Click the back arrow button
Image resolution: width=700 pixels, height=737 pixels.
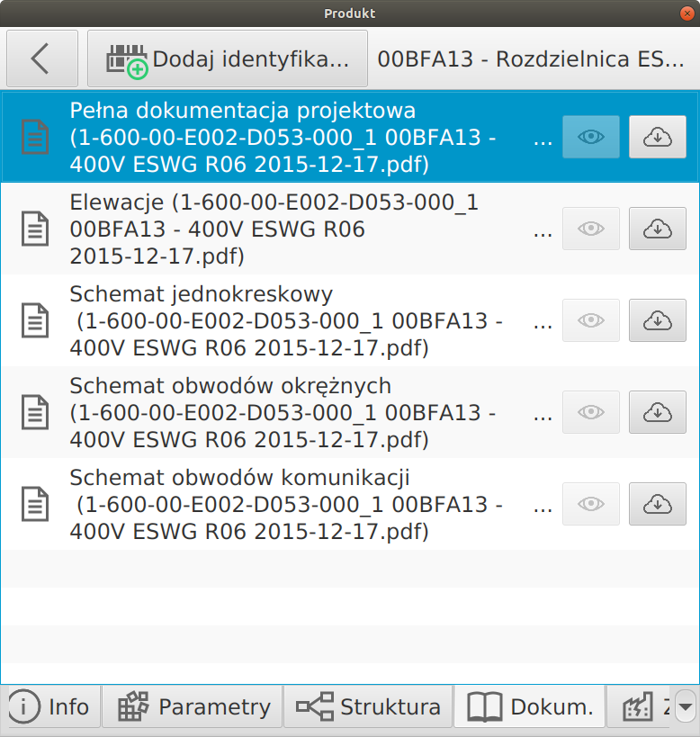point(41,58)
